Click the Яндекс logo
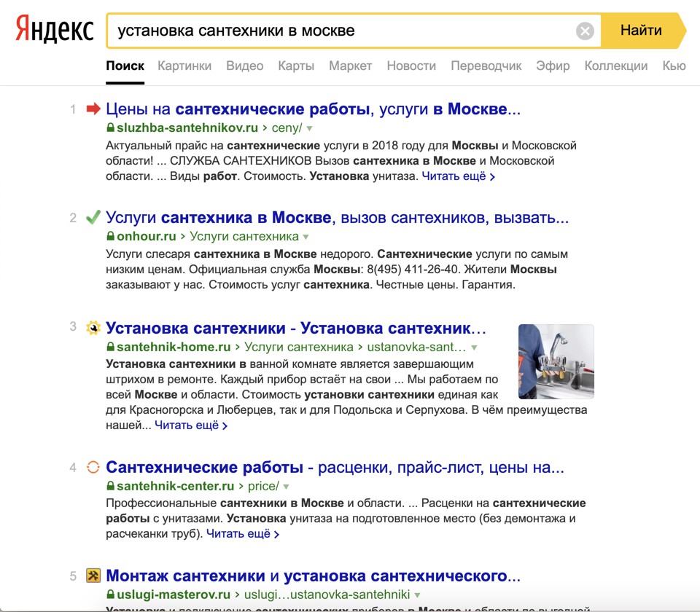The width and height of the screenshot is (700, 612). pos(55,29)
